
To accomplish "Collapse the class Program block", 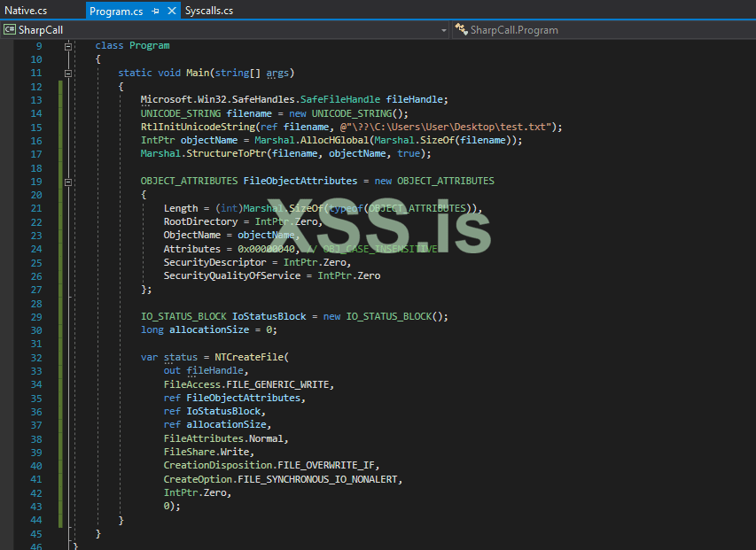I will coord(67,45).
